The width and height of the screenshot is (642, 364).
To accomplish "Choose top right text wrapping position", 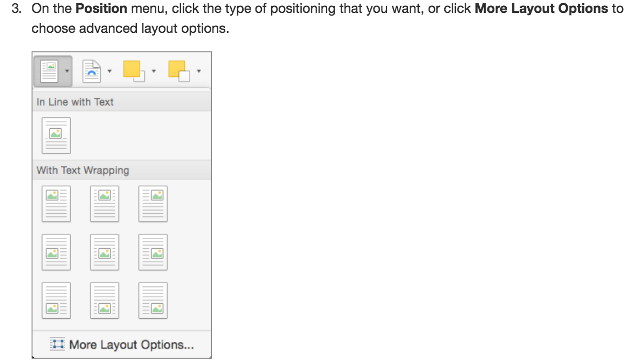I will (153, 204).
